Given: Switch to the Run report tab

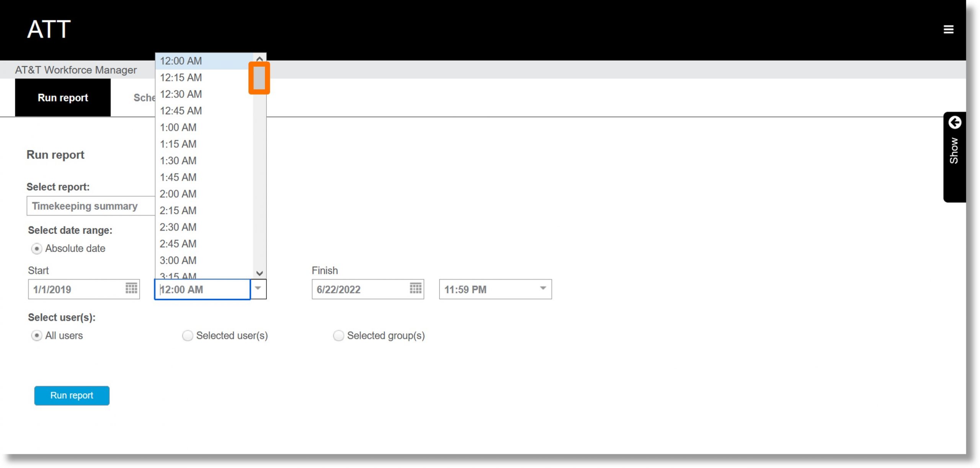Looking at the screenshot, I should (63, 98).
